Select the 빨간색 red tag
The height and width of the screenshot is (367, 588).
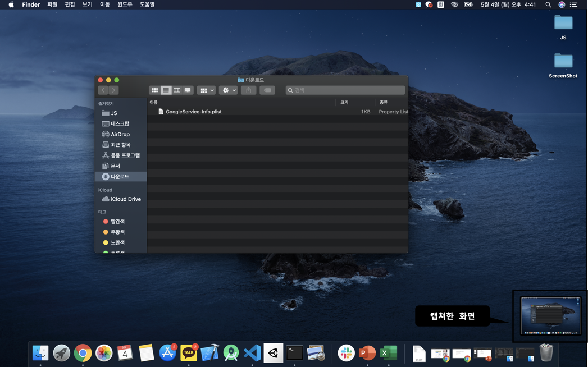tap(121, 222)
